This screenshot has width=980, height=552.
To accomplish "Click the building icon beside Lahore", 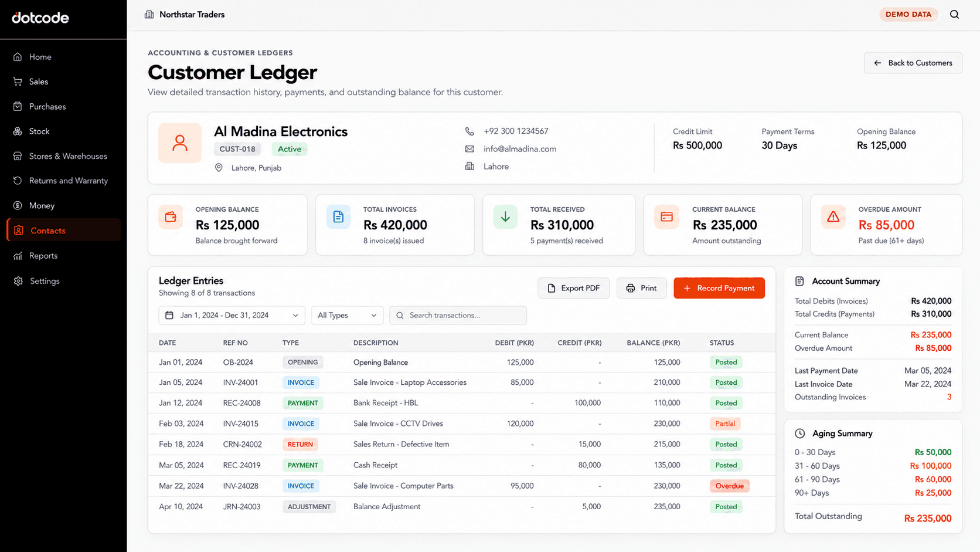I will [x=469, y=167].
